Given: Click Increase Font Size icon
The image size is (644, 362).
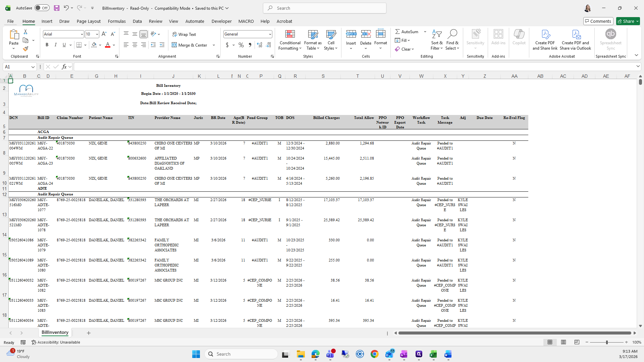Looking at the screenshot, I should pos(104,34).
